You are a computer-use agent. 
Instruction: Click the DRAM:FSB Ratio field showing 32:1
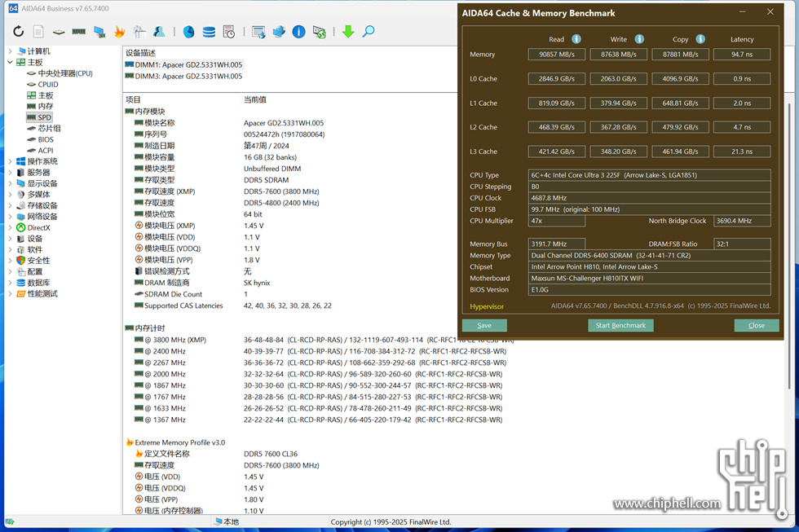pos(742,244)
